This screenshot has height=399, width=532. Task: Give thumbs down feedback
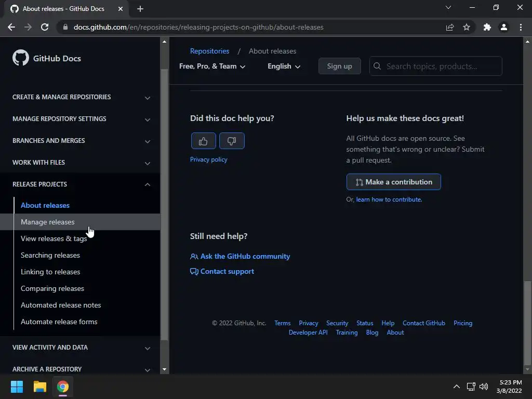click(x=232, y=141)
